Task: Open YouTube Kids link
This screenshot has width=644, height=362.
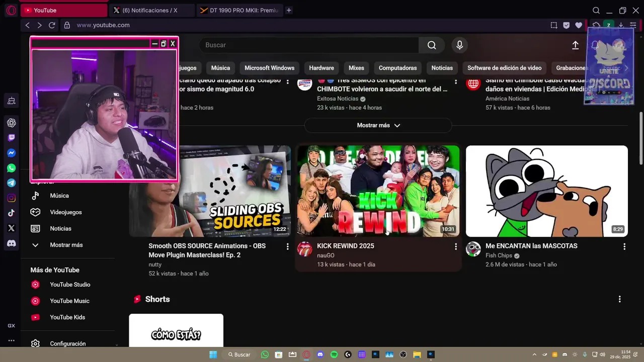Action: coord(67,317)
